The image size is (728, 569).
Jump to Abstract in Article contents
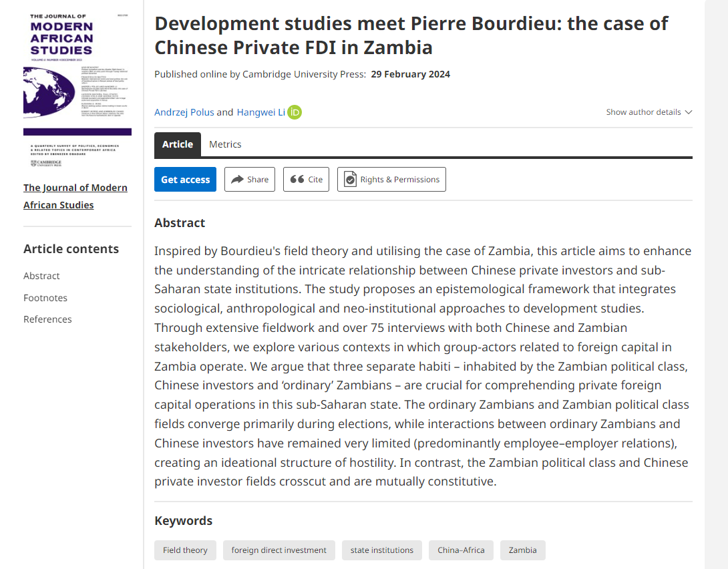coord(42,276)
